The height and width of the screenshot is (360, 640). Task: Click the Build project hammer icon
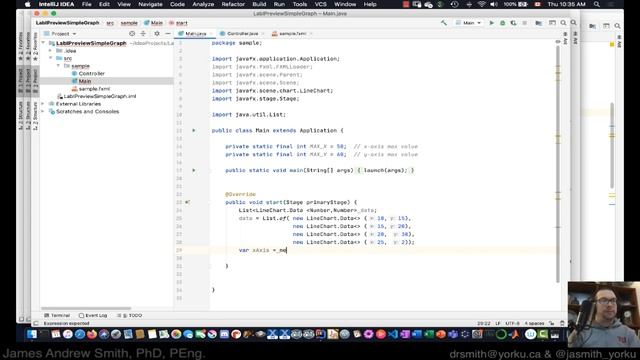[x=444, y=23]
